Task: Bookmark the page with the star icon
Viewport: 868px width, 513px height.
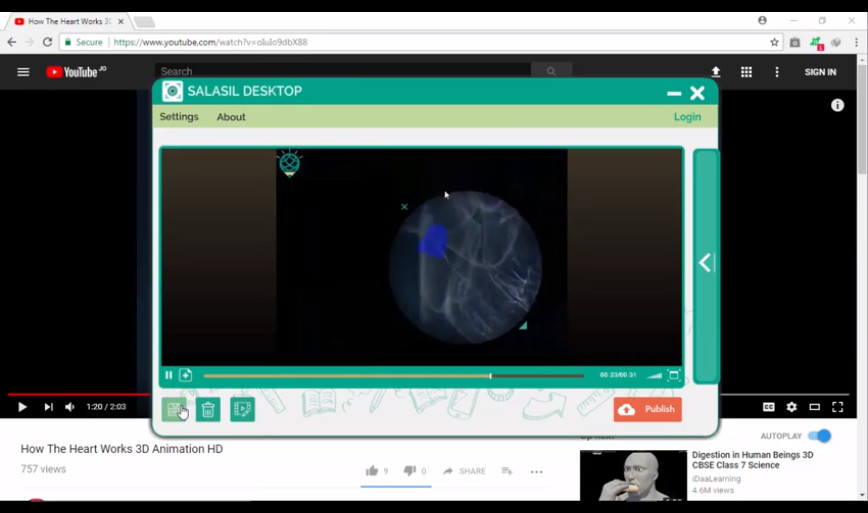Action: coord(774,42)
